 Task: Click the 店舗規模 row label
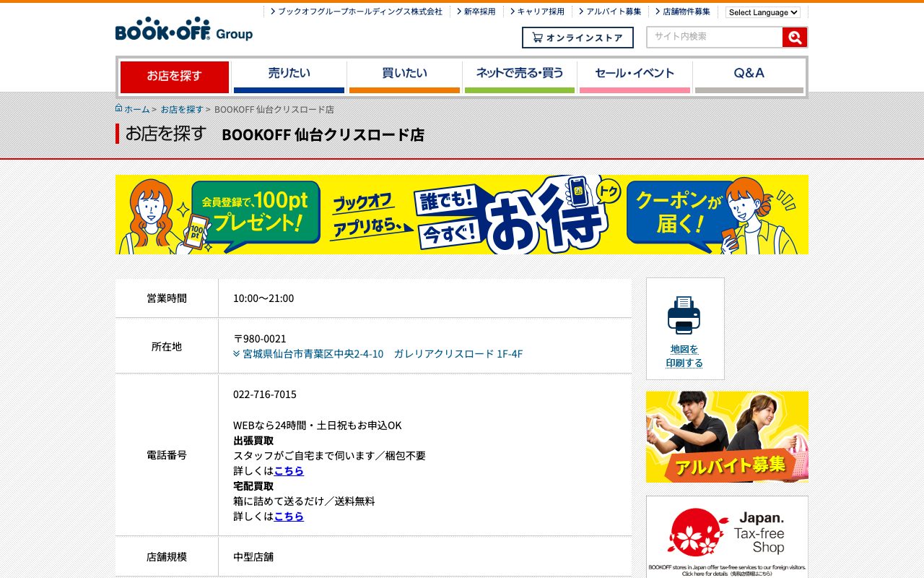pos(167,557)
